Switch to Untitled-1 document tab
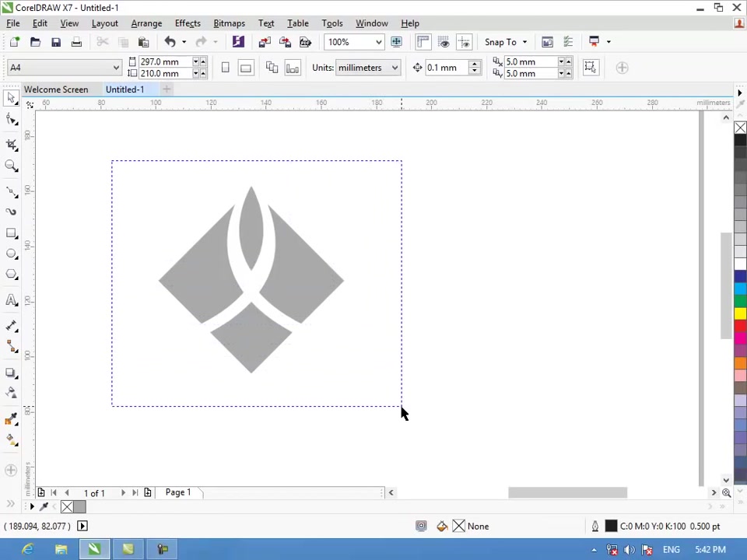The height and width of the screenshot is (560, 747). coord(124,89)
